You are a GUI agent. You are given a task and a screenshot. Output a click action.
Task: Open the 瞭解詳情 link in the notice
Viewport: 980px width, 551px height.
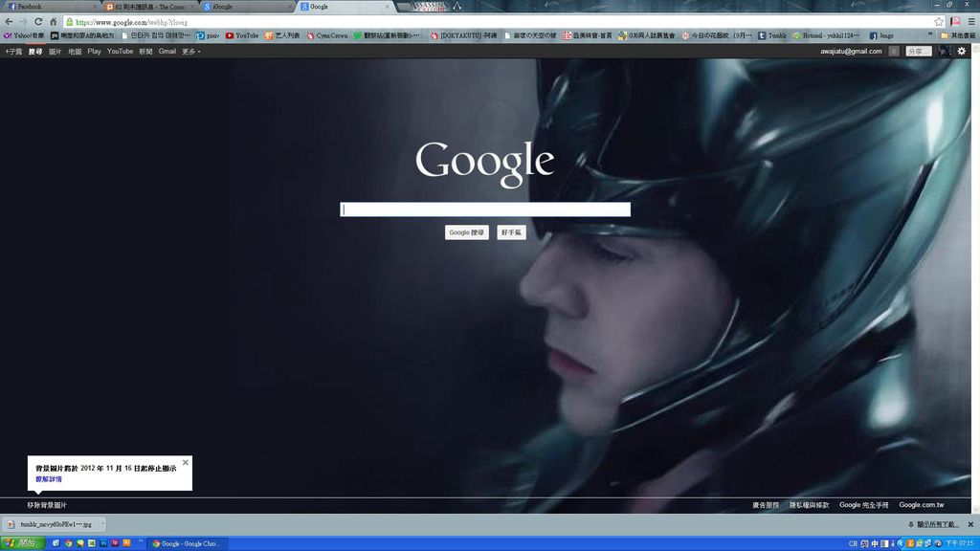click(x=49, y=479)
